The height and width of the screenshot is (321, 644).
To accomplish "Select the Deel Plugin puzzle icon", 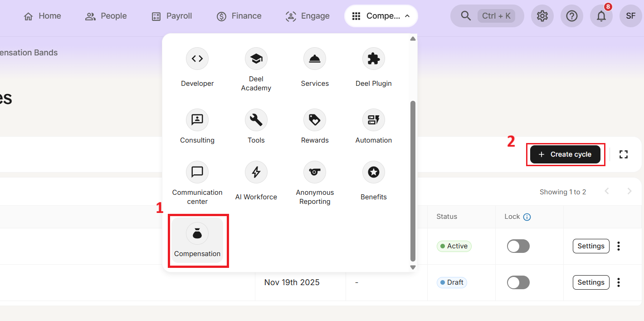I will [x=373, y=59].
